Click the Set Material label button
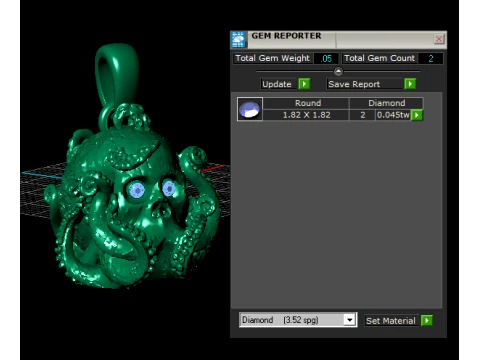The image size is (480, 360). click(391, 321)
